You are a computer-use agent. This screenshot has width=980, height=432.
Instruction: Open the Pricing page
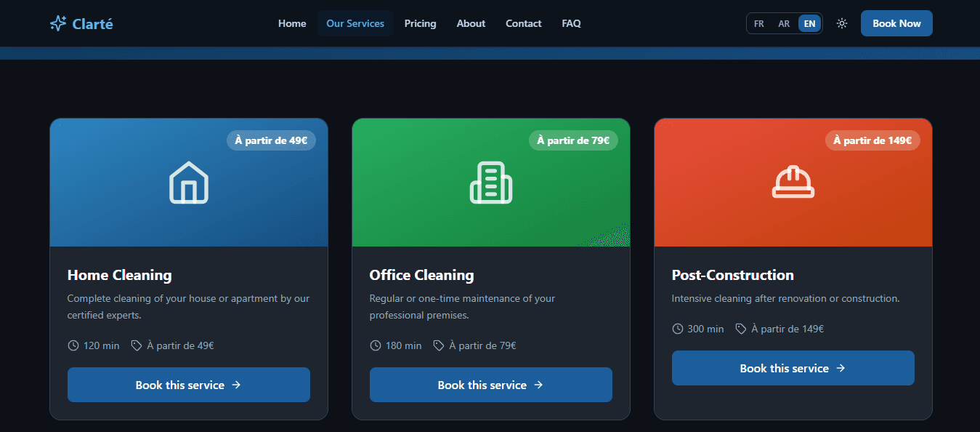(421, 23)
